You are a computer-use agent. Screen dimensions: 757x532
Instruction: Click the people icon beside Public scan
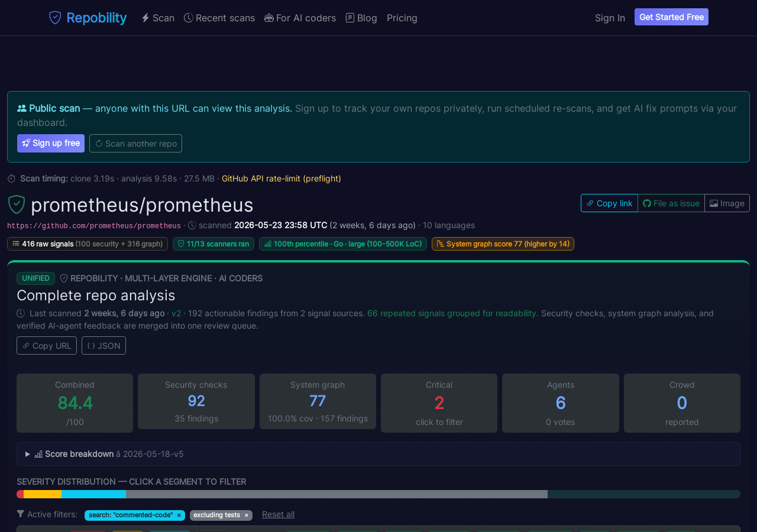[22, 108]
